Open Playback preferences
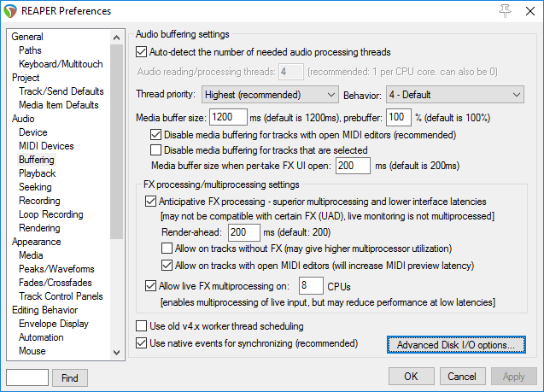 [x=37, y=173]
